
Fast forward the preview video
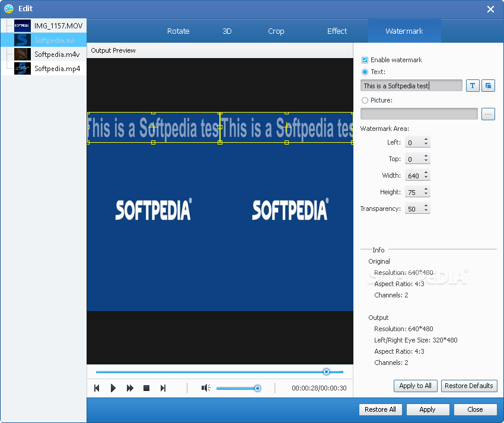pyautogui.click(x=130, y=388)
